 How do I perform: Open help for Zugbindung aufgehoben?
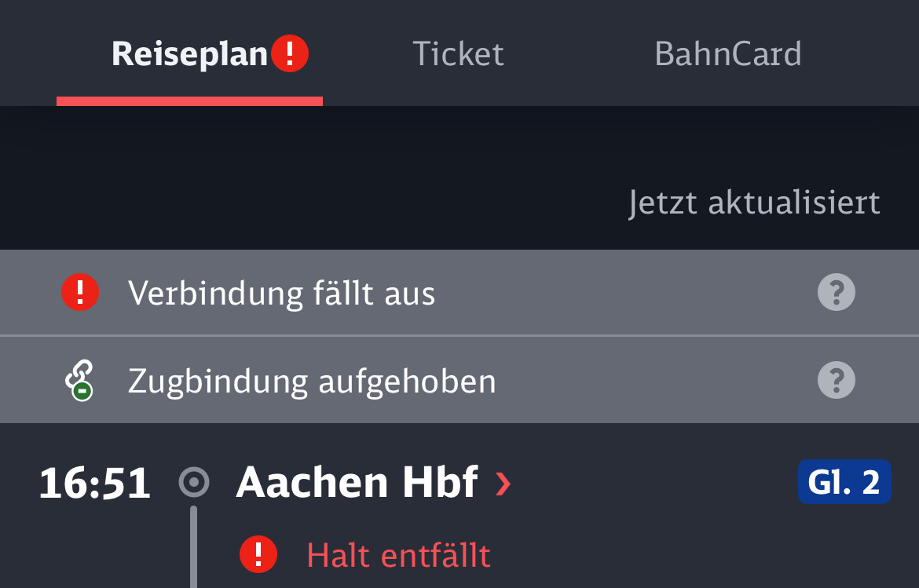pyautogui.click(x=837, y=380)
